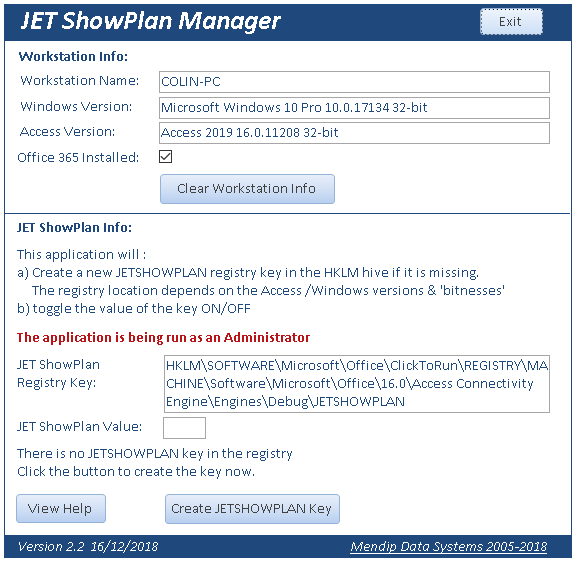The image size is (580, 561).
Task: Select the empty JET ShowPlan Value field
Action: pyautogui.click(x=184, y=428)
